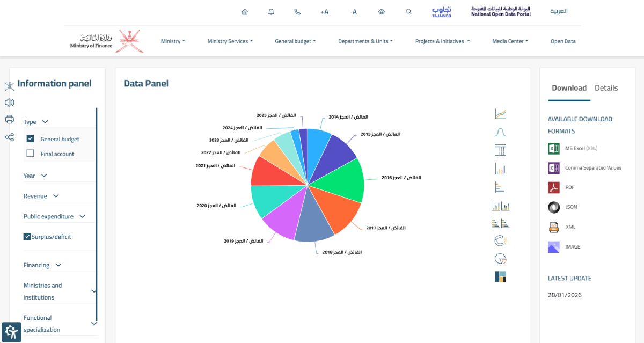Switch language to Arabic
The width and height of the screenshot is (644, 343).
559,11
